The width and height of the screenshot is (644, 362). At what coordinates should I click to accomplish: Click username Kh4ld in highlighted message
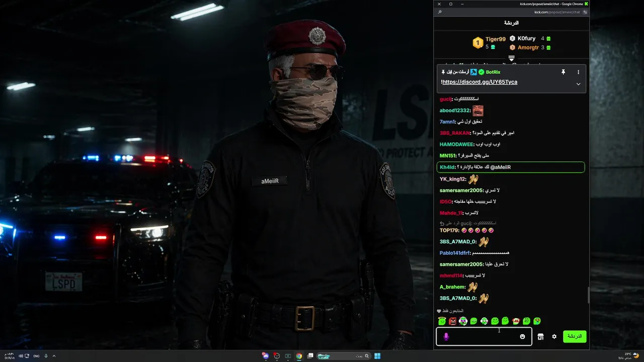[447, 167]
